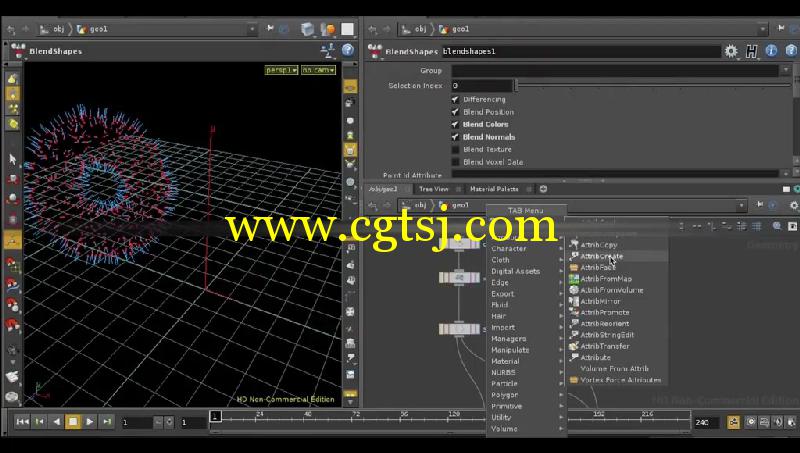
Task: Expand the Polygon submenu in TAB Menu
Action: click(x=527, y=395)
